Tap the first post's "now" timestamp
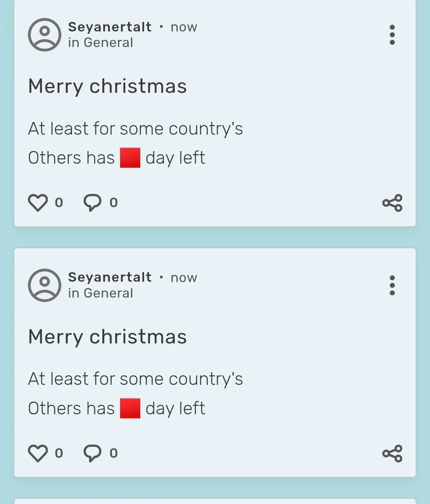The width and height of the screenshot is (430, 504). [x=184, y=27]
